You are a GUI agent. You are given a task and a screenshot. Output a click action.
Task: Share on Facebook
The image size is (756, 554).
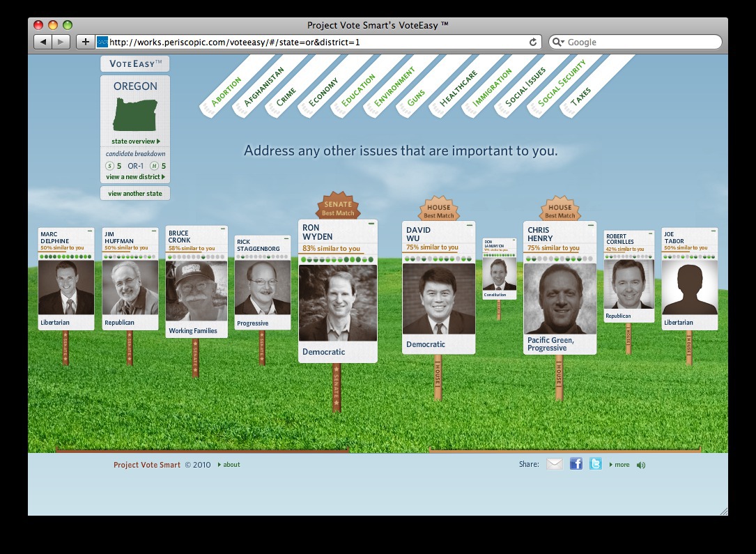tap(576, 464)
